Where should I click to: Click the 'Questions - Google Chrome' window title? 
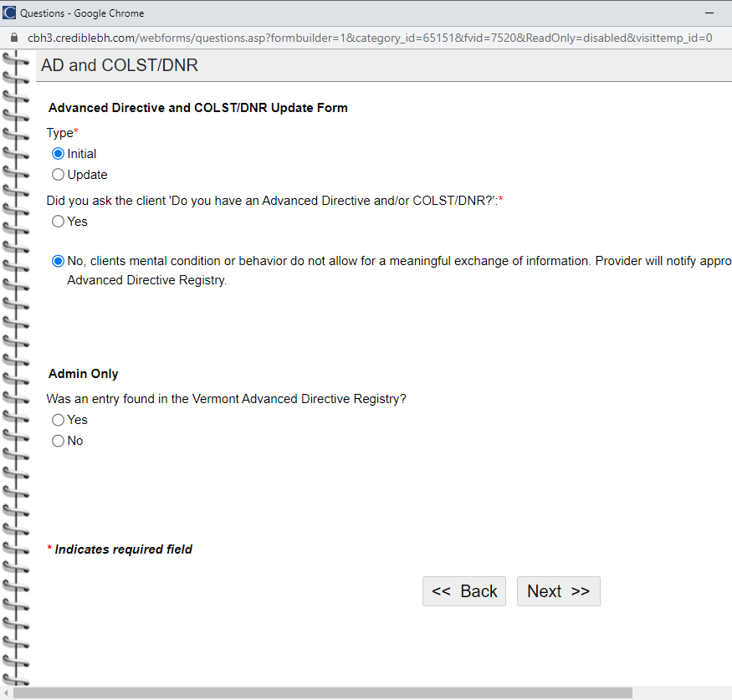(x=82, y=13)
